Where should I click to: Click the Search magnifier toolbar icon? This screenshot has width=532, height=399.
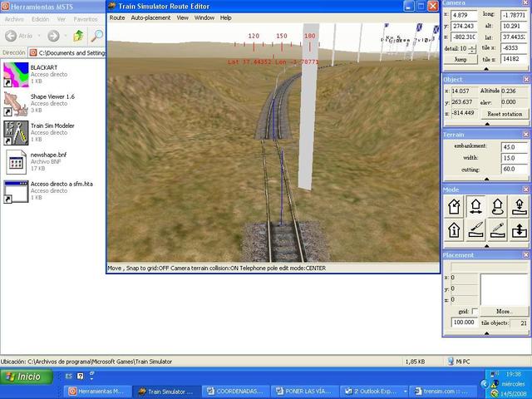(97, 36)
